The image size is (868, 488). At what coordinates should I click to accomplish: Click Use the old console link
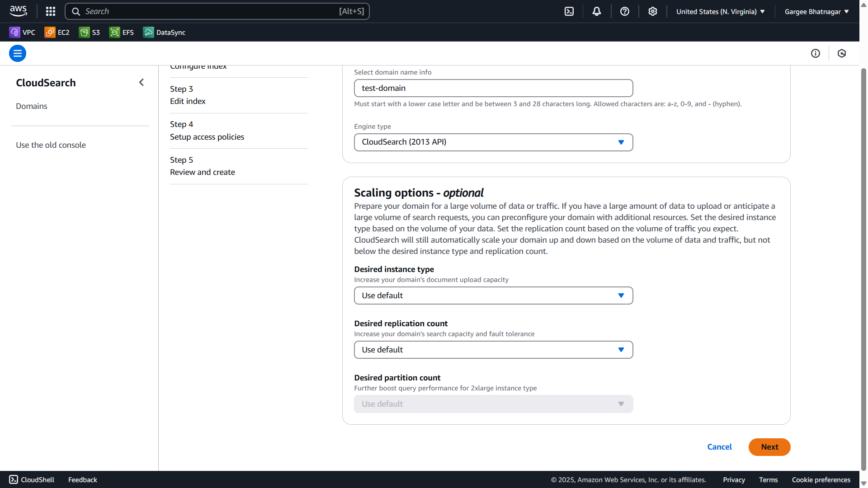51,145
